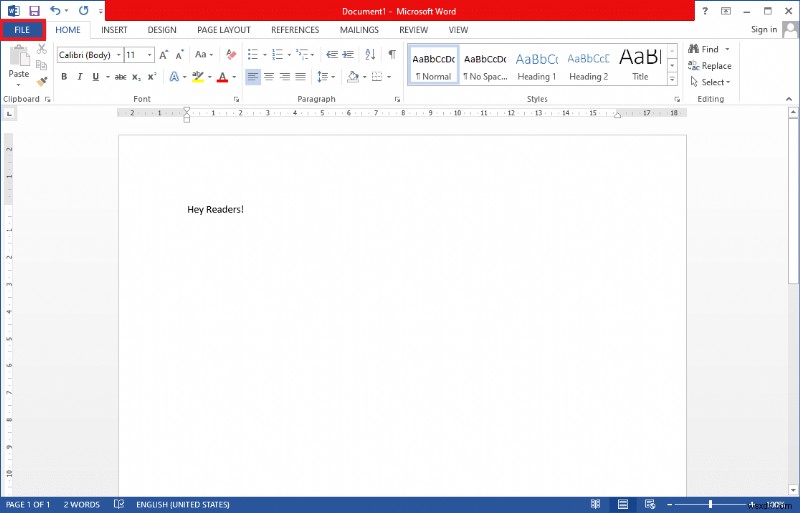Toggle Italic formatting
The width and height of the screenshot is (800, 513).
(x=78, y=77)
